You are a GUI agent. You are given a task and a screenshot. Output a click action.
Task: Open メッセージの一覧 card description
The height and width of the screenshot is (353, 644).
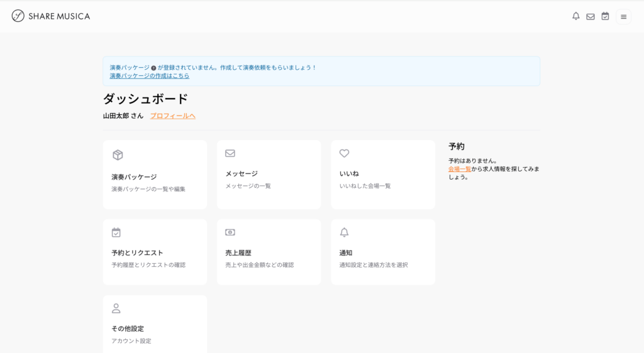point(248,186)
